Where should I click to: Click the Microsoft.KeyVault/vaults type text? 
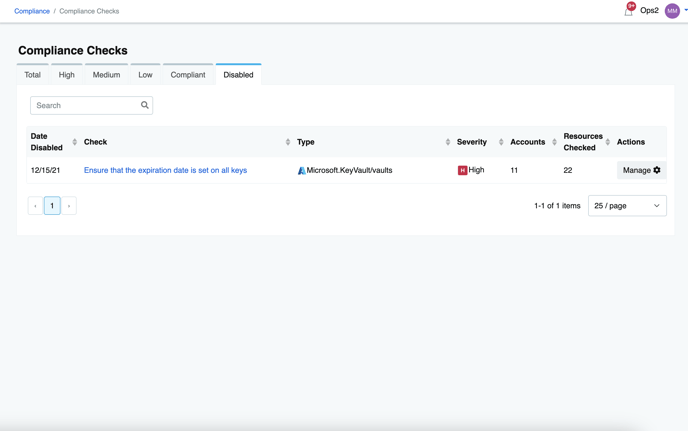coord(349,170)
